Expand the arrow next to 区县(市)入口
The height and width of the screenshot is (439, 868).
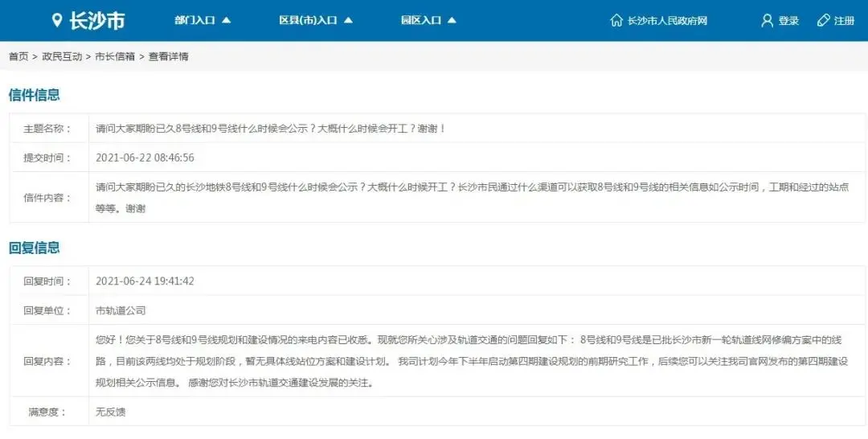pyautogui.click(x=348, y=20)
